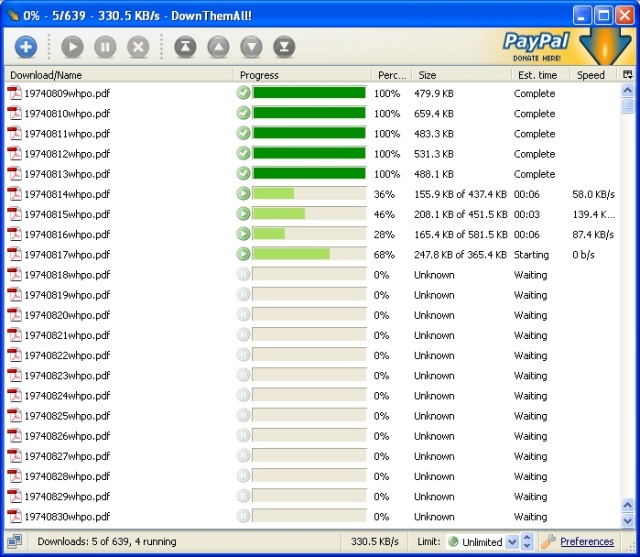Click the progress bar of 19740817whpo.pdf
Viewport: 640px width, 557px height.
point(309,254)
